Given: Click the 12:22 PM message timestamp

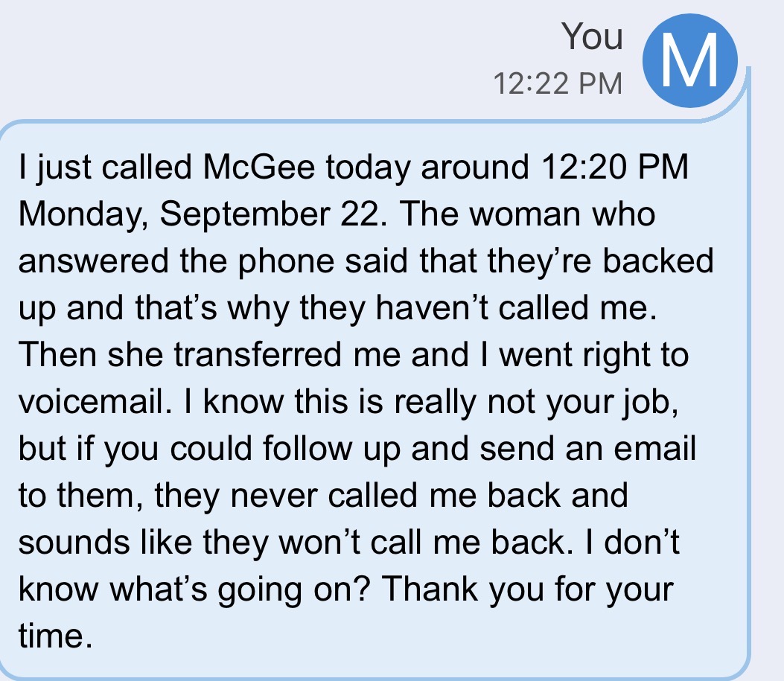Looking at the screenshot, I should tap(558, 83).
